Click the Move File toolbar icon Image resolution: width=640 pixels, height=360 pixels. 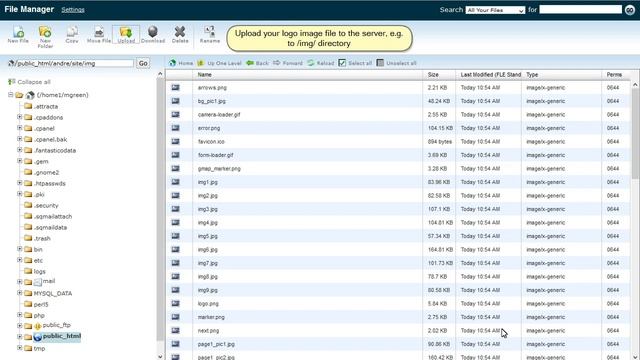click(99, 34)
